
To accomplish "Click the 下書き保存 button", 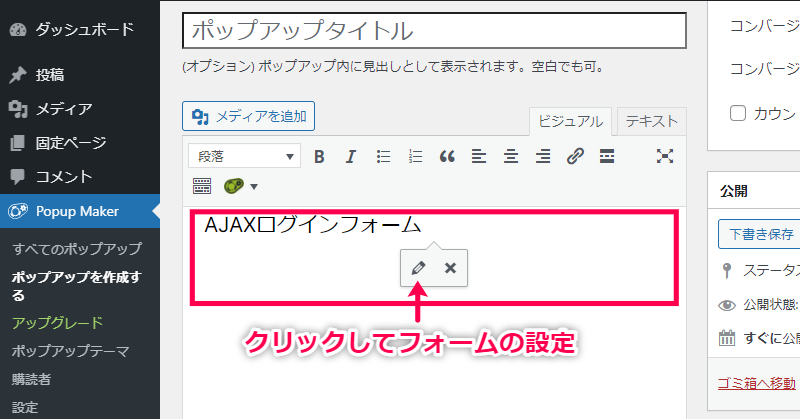I will click(x=760, y=234).
